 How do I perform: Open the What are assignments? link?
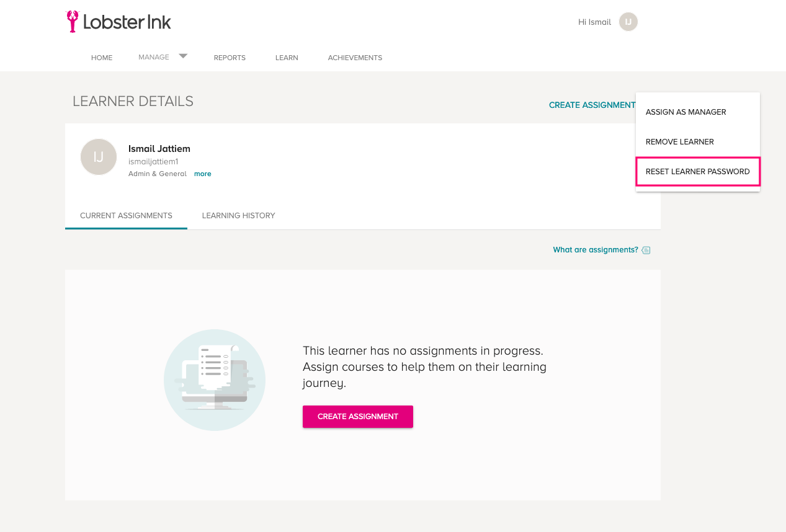point(596,250)
